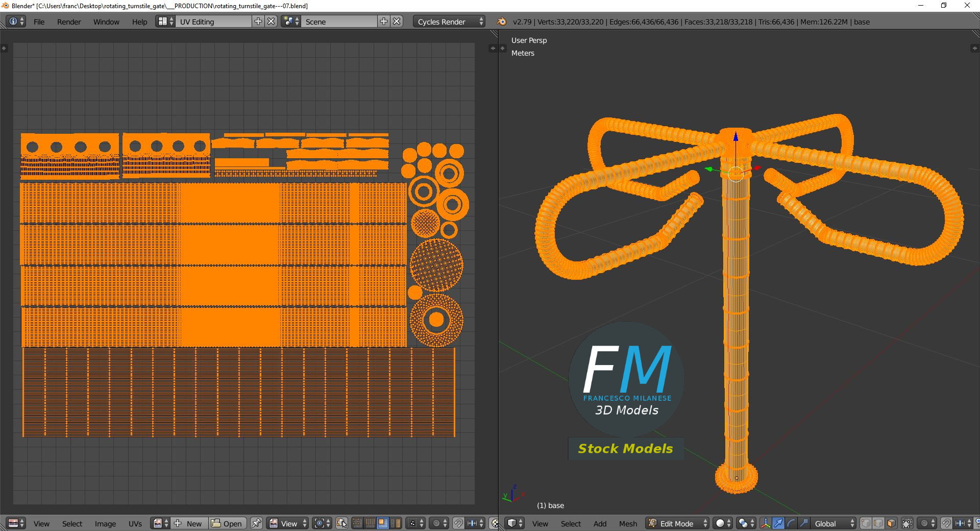The width and height of the screenshot is (980, 531).
Task: Open proportional editing mode in 3D view
Action: pyautogui.click(x=927, y=523)
